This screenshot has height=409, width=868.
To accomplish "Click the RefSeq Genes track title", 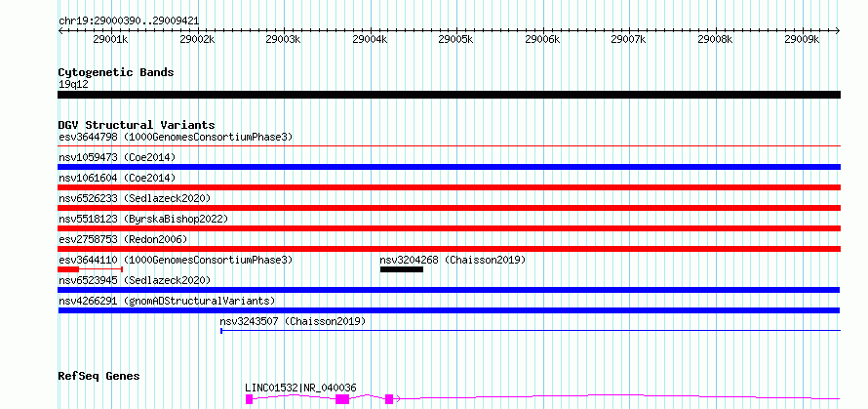I will [99, 377].
